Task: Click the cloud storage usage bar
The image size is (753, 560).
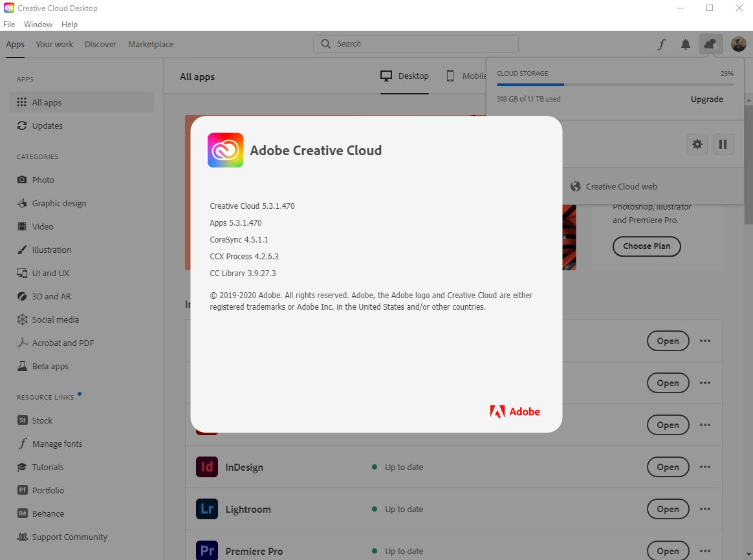Action: 615,83
